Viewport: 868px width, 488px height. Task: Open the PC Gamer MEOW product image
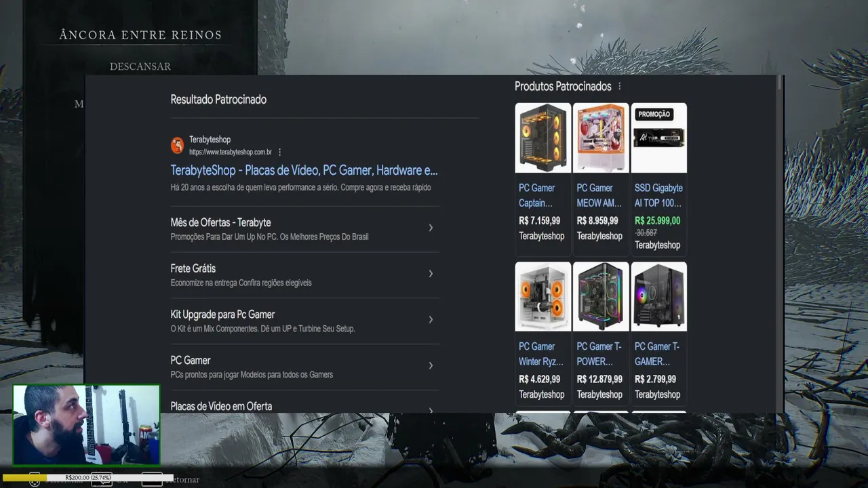tap(601, 138)
